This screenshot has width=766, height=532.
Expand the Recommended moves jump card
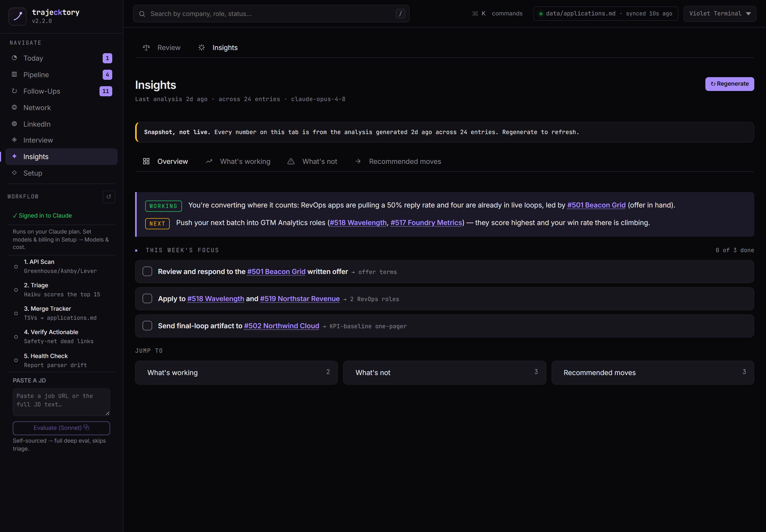pyautogui.click(x=653, y=372)
